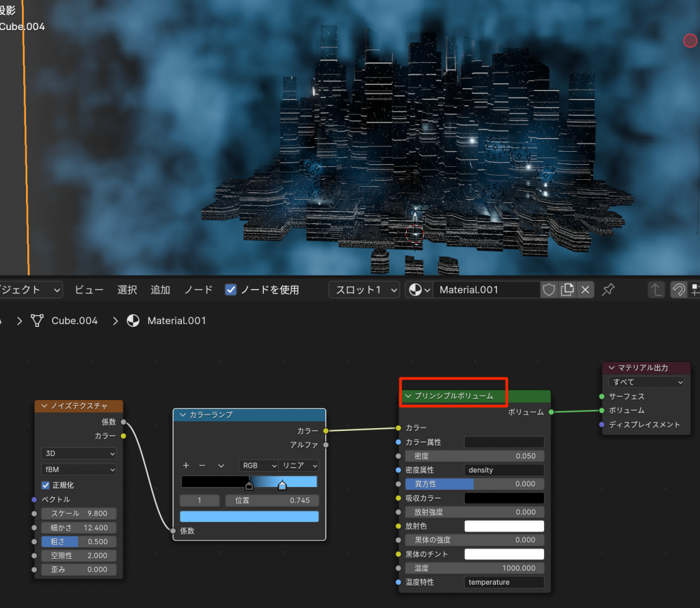Open the material browse sphere icon

(x=418, y=290)
